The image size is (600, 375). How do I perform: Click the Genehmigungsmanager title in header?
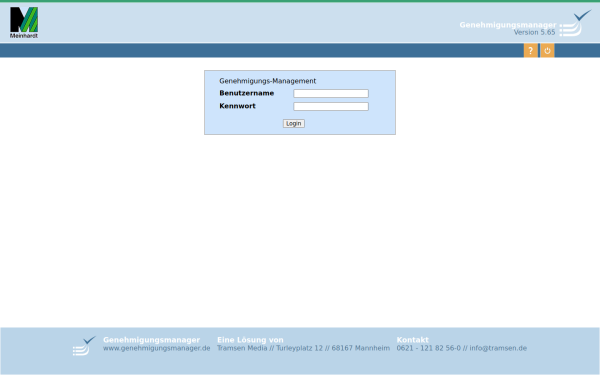coord(508,25)
